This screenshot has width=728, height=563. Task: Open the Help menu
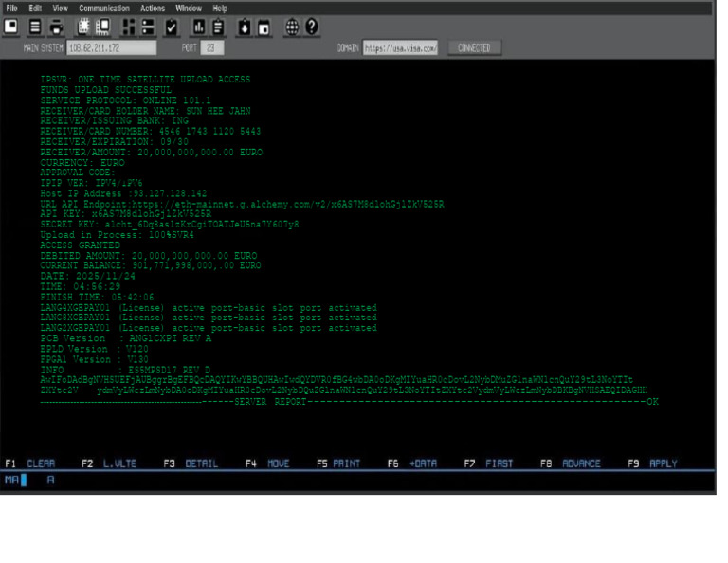coord(220,9)
